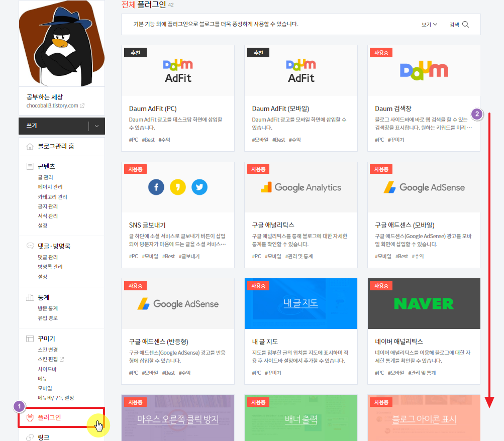Click 사용중 badge on 네이버 애널리틱스 card
This screenshot has width=504, height=441.
coord(381,285)
